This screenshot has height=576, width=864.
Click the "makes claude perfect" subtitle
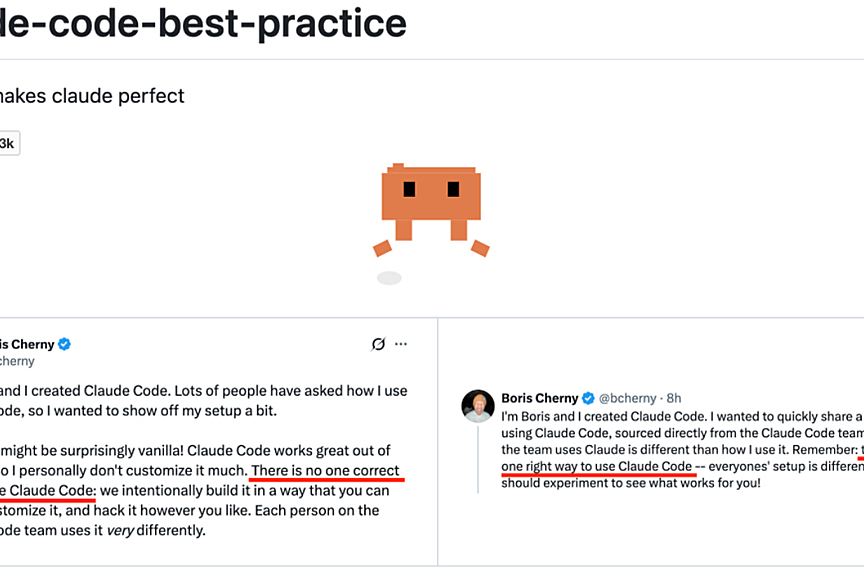tap(92, 96)
